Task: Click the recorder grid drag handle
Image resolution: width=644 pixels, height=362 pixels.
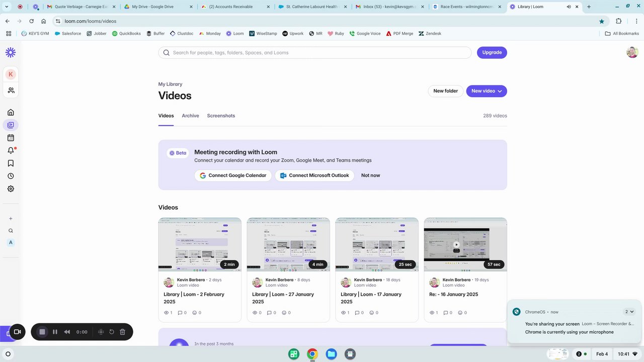Action: point(101,332)
